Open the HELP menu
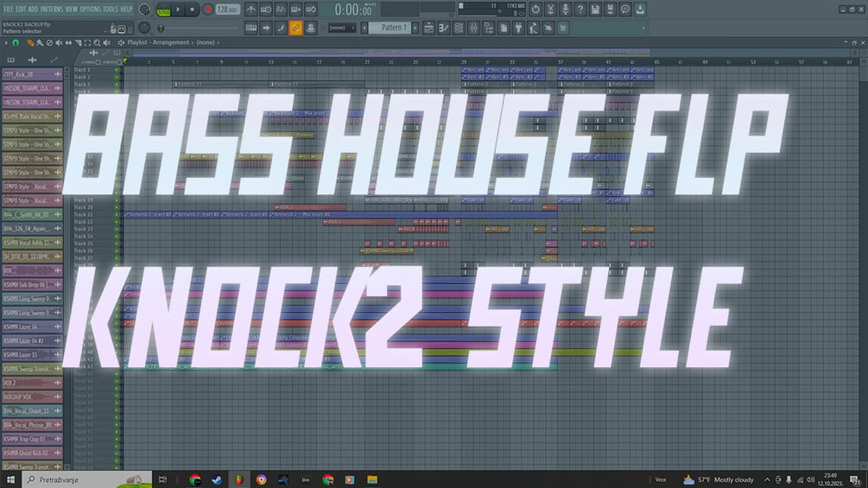 click(x=126, y=10)
